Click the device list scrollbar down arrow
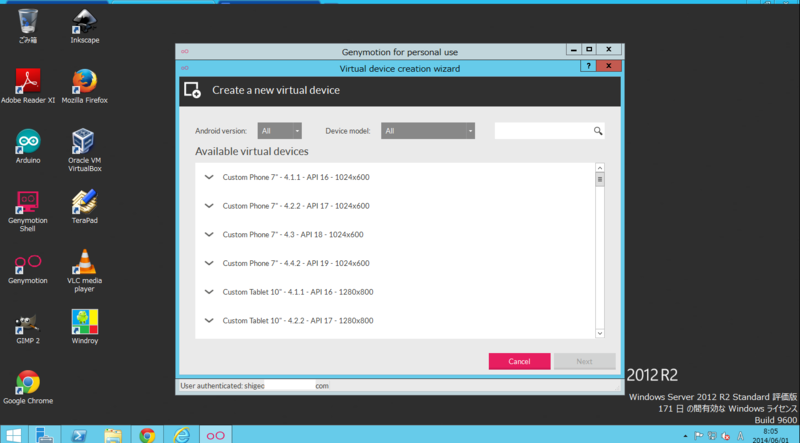Screen dimensions: 800x443 tap(600, 333)
